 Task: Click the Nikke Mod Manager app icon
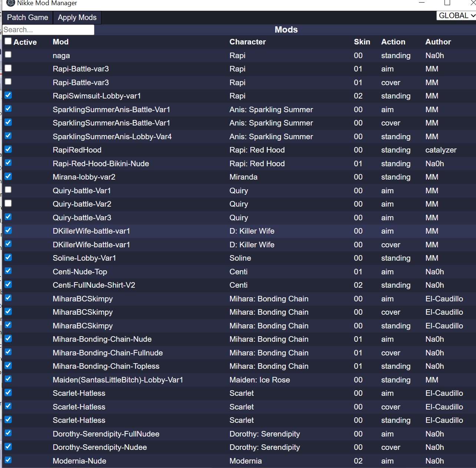click(x=10, y=3)
